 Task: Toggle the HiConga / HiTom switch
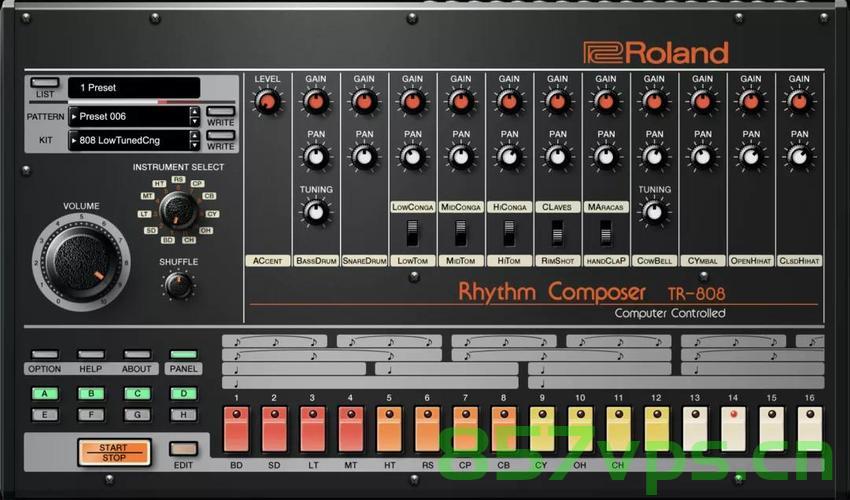[509, 233]
